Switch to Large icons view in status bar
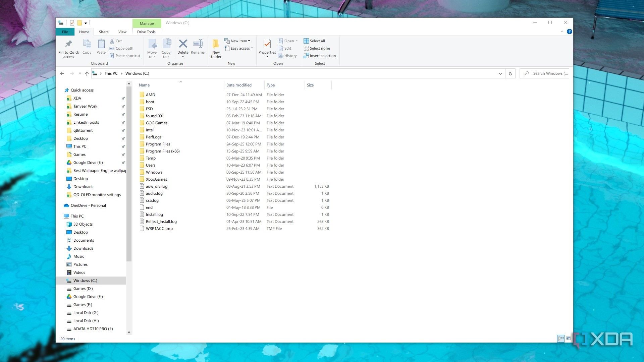Screen dimensions: 644x362 (x=568, y=339)
